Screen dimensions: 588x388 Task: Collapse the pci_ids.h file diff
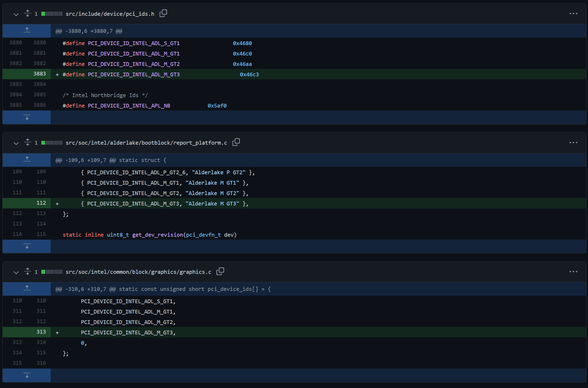pyautogui.click(x=16, y=14)
